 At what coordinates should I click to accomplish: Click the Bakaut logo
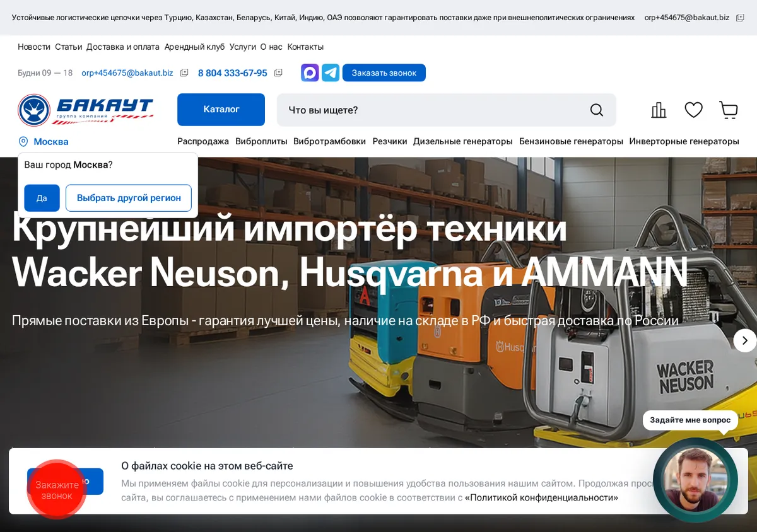click(x=86, y=110)
